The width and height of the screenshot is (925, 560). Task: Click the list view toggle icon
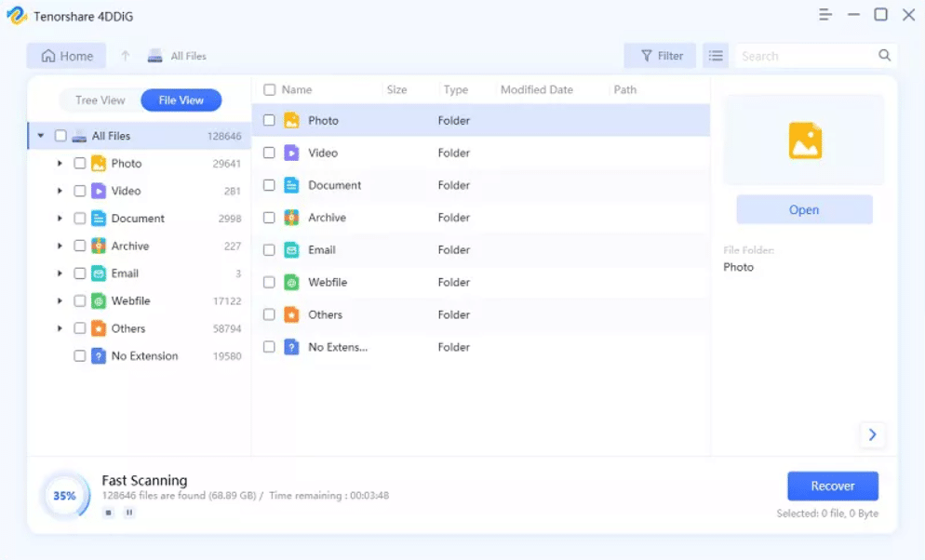click(715, 56)
